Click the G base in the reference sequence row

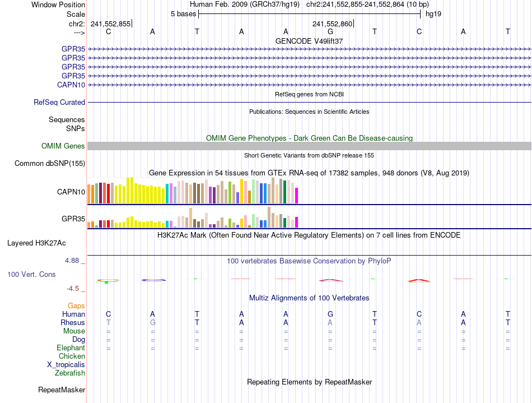330,31
